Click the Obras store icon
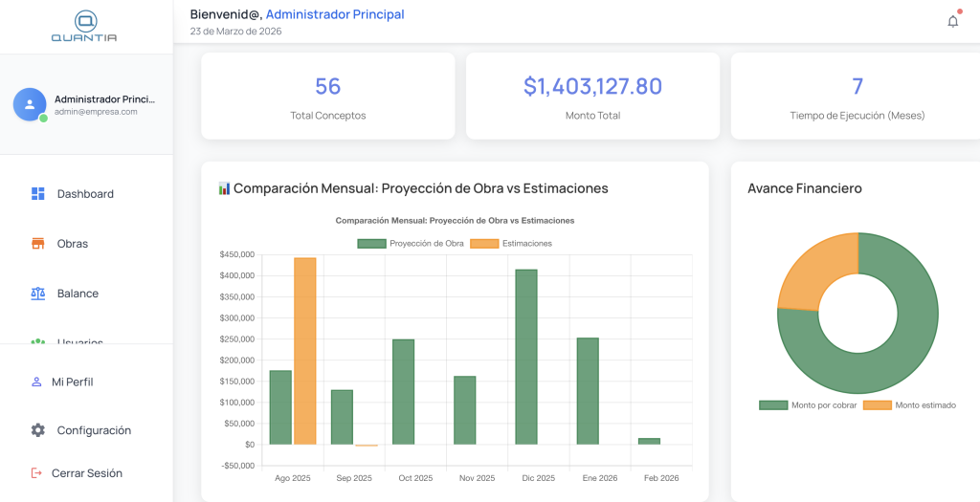This screenshot has height=502, width=980. tap(38, 244)
